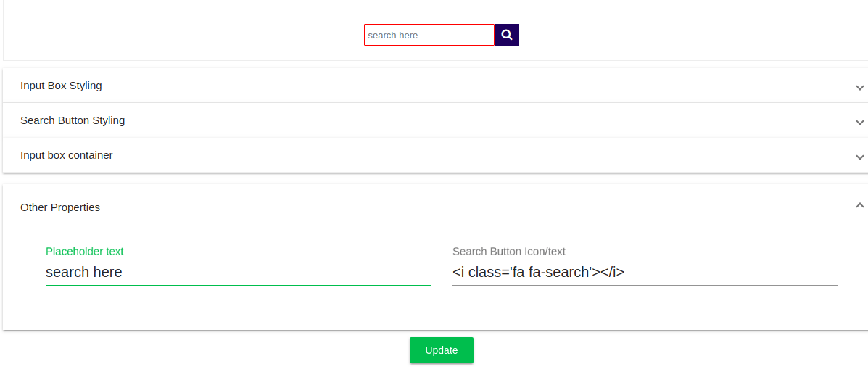Select the dark purple search button
Image resolution: width=868 pixels, height=372 pixels.
pyautogui.click(x=507, y=35)
